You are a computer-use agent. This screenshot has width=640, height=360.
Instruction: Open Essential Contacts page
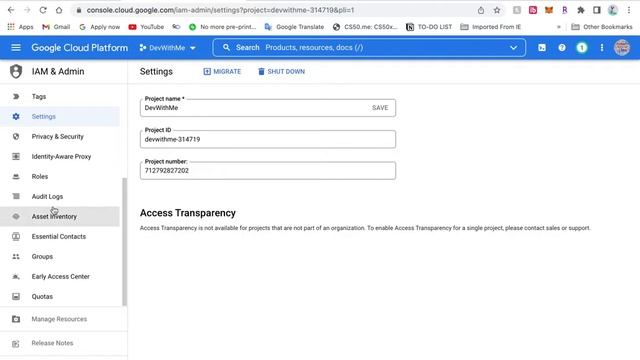[x=59, y=236]
